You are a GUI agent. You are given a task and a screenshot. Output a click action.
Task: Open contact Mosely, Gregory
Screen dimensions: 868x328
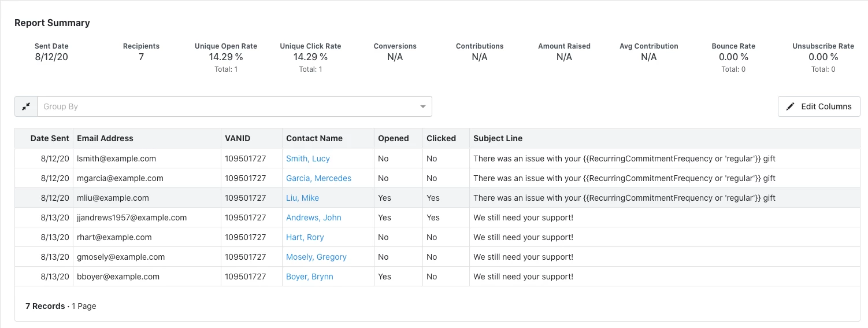point(316,257)
